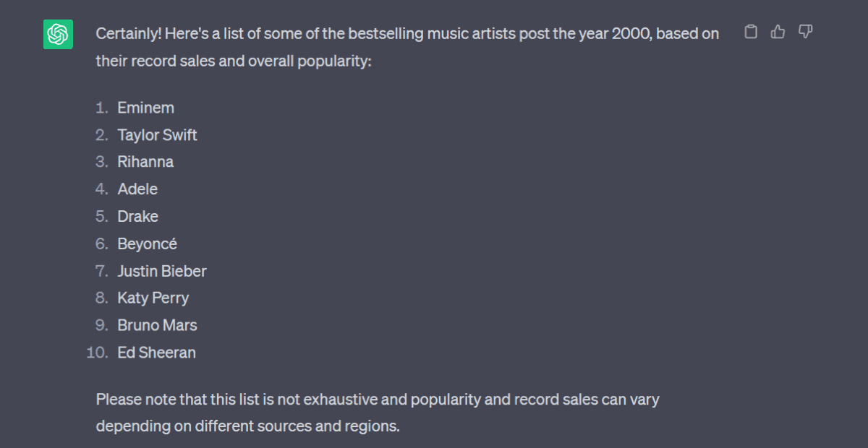Image resolution: width=868 pixels, height=448 pixels.
Task: Click Taylor Swift list item
Action: 158,135
